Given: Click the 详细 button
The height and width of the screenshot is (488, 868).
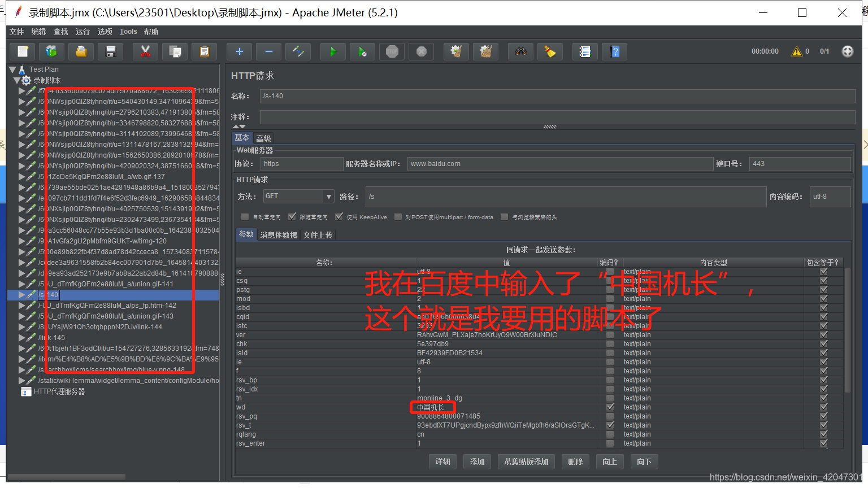Looking at the screenshot, I should click(x=443, y=461).
